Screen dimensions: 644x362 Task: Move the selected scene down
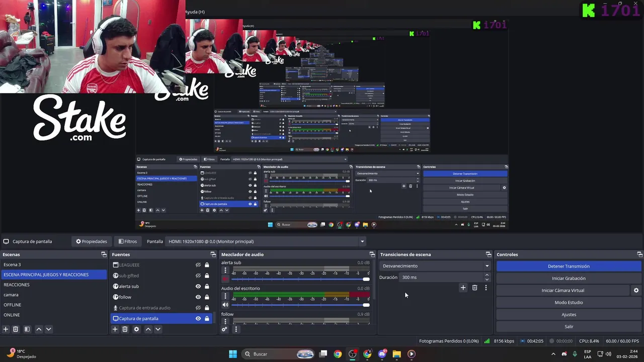pyautogui.click(x=48, y=329)
